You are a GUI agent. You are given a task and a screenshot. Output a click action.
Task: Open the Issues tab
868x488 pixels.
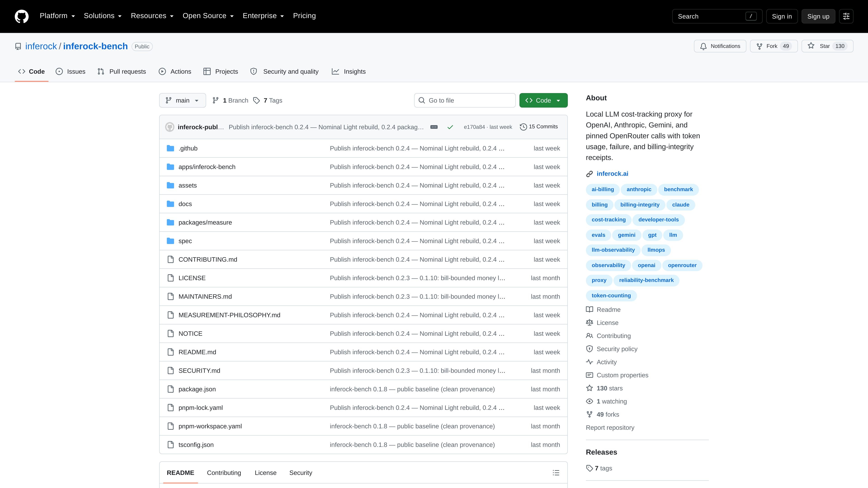[71, 71]
